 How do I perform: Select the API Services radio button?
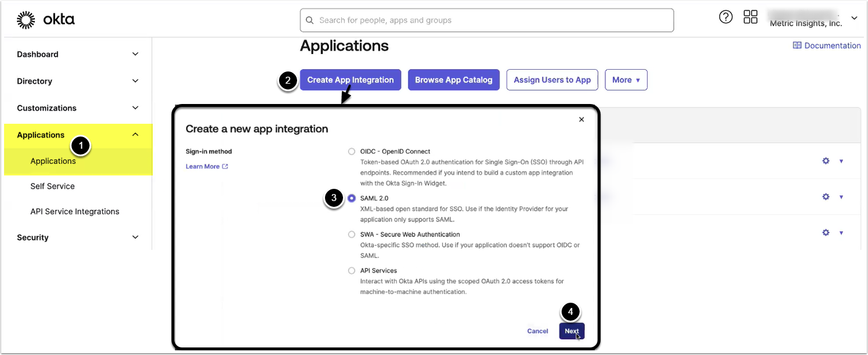[x=351, y=271]
